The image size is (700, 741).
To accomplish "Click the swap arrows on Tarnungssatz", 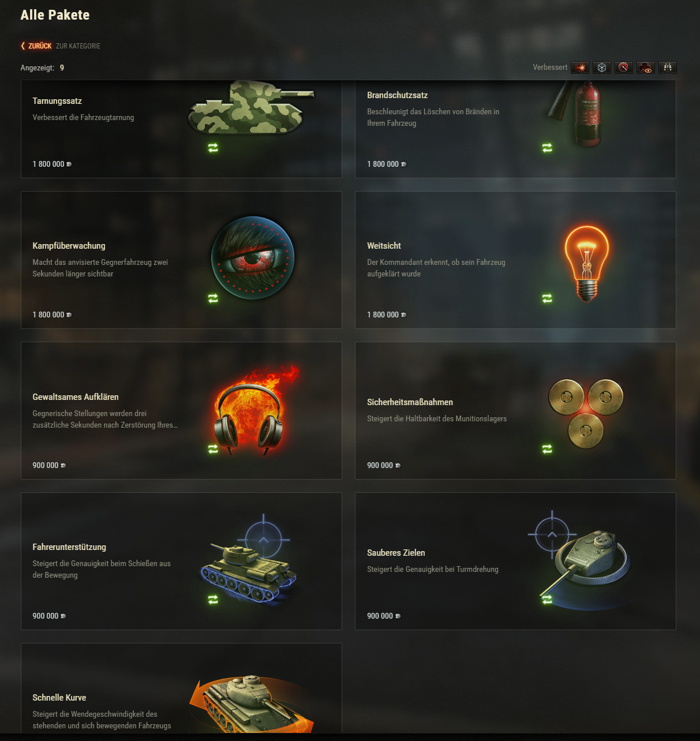I will (213, 148).
